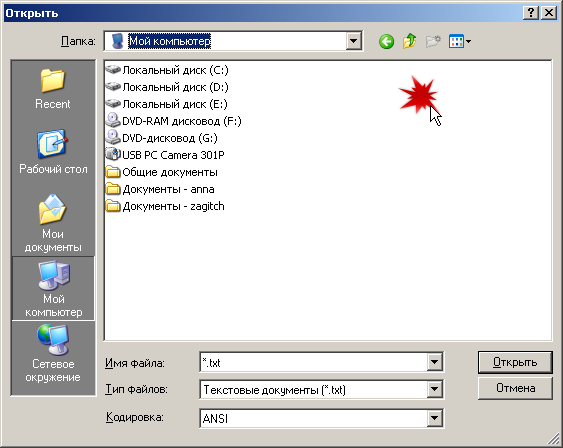Select Мой компьютер in the sidebar
The width and height of the screenshot is (563, 448).
(53, 288)
